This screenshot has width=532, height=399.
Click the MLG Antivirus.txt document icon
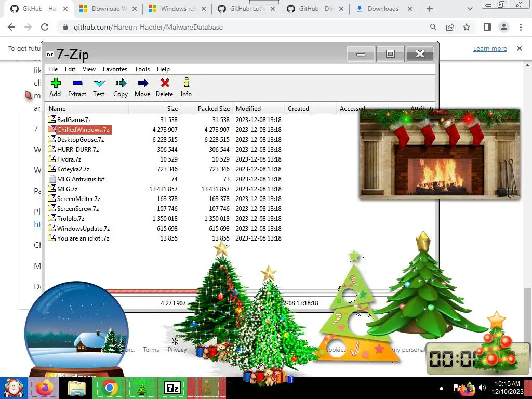[x=52, y=179]
